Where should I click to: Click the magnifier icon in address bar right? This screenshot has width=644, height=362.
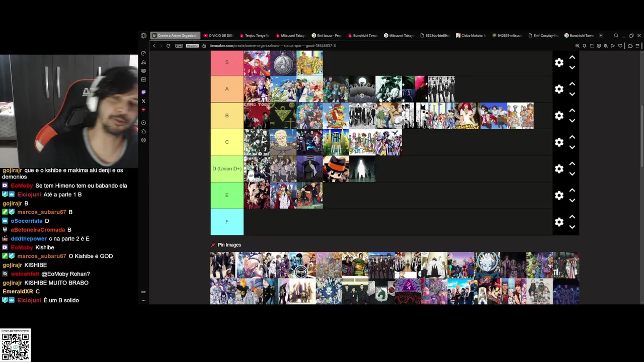[x=578, y=46]
